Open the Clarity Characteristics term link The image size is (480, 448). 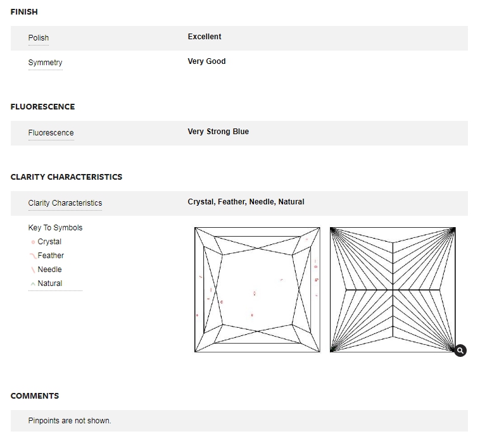coord(65,203)
